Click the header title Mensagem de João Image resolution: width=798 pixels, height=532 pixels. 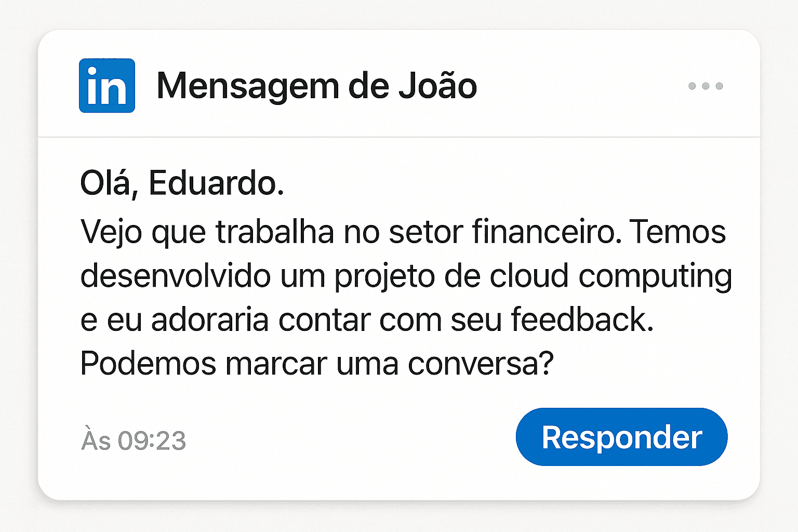(317, 86)
